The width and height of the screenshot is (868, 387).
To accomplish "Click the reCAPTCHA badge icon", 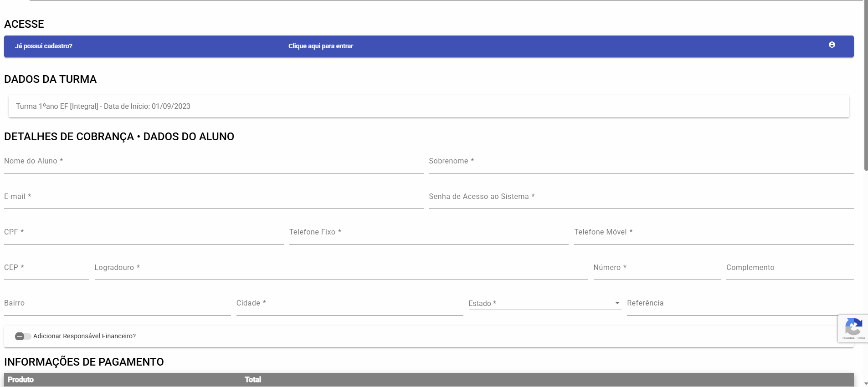I will [x=853, y=328].
